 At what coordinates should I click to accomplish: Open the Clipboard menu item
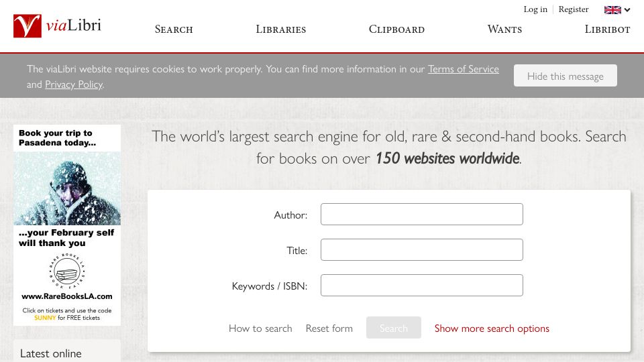(x=396, y=29)
